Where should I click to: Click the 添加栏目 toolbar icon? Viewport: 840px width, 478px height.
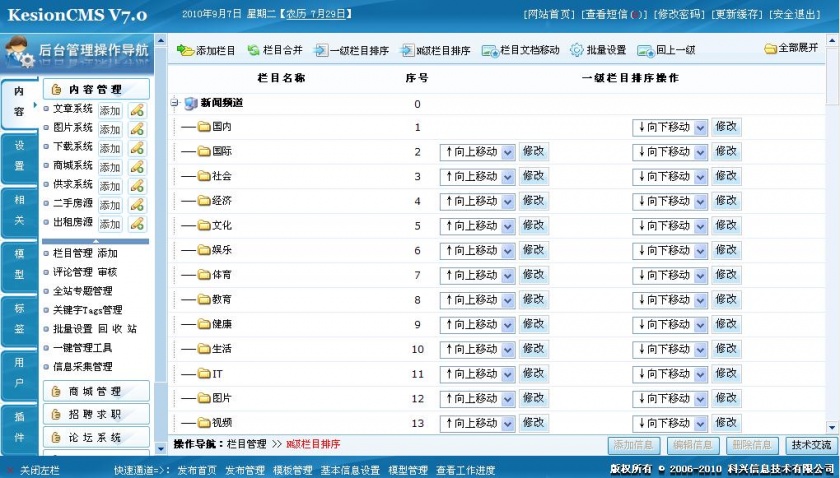click(x=185, y=50)
